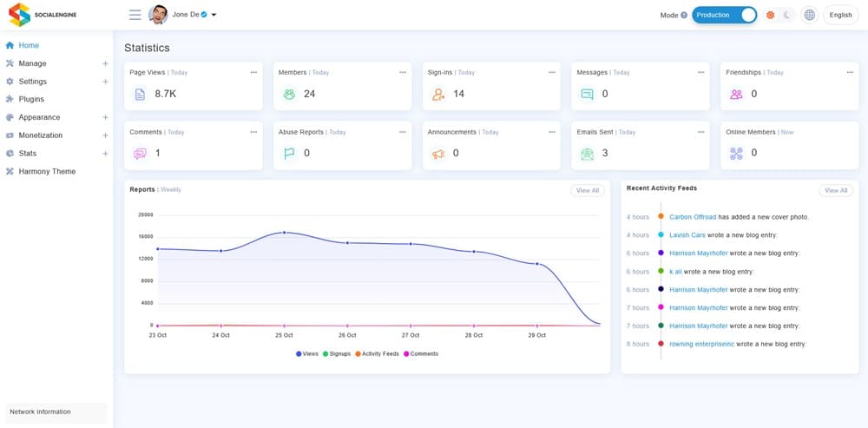Switch to dark mode moon icon

787,15
